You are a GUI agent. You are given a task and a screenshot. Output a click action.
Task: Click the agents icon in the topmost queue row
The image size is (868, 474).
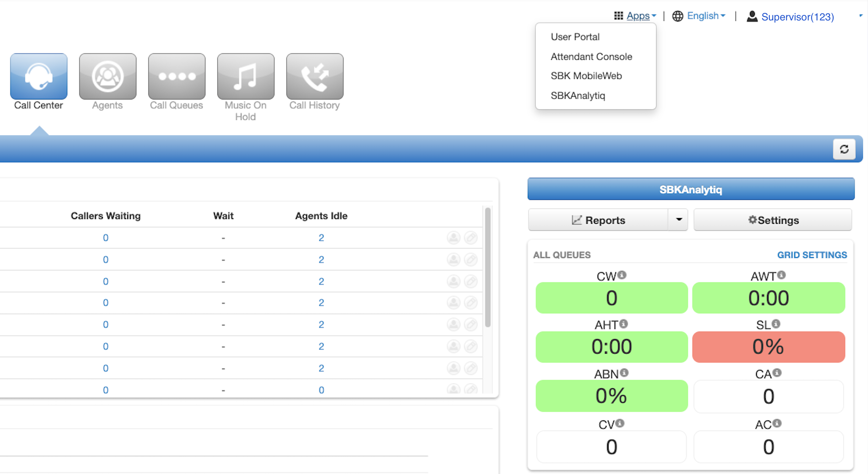pyautogui.click(x=454, y=238)
